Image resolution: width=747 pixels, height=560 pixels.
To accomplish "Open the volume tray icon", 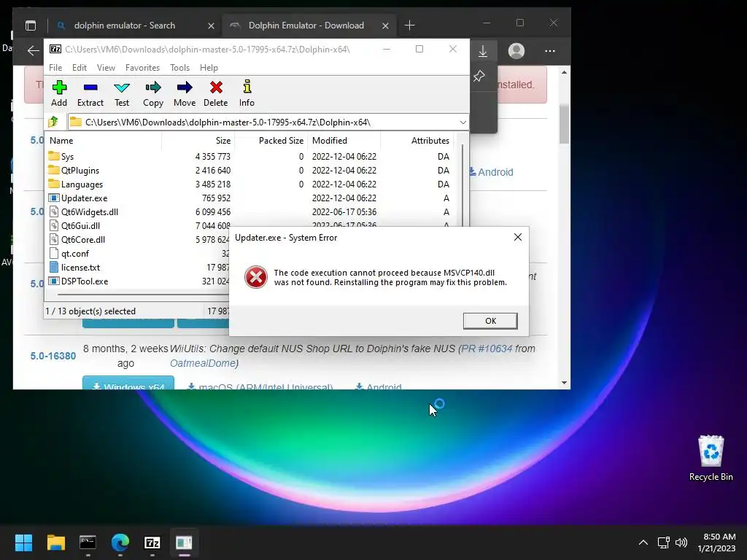I will [x=681, y=542].
